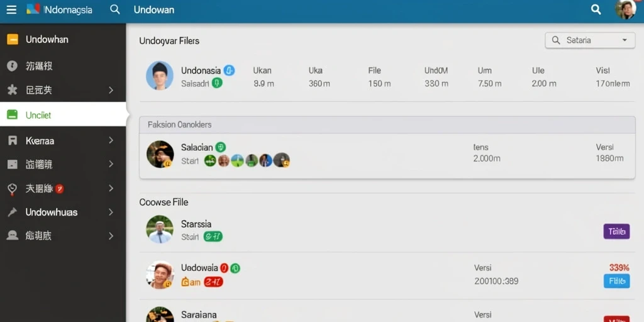Open the Undowhuas sidebar item
644x322 pixels.
coord(63,212)
